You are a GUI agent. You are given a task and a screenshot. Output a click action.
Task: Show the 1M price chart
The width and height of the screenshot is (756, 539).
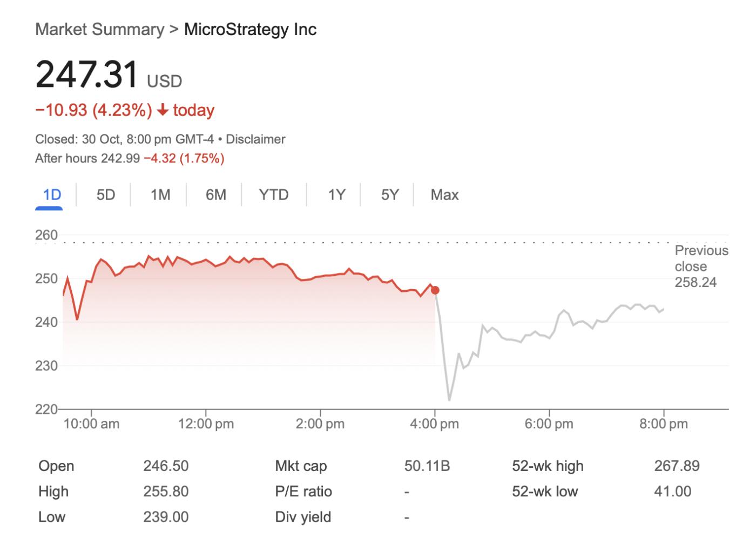160,195
